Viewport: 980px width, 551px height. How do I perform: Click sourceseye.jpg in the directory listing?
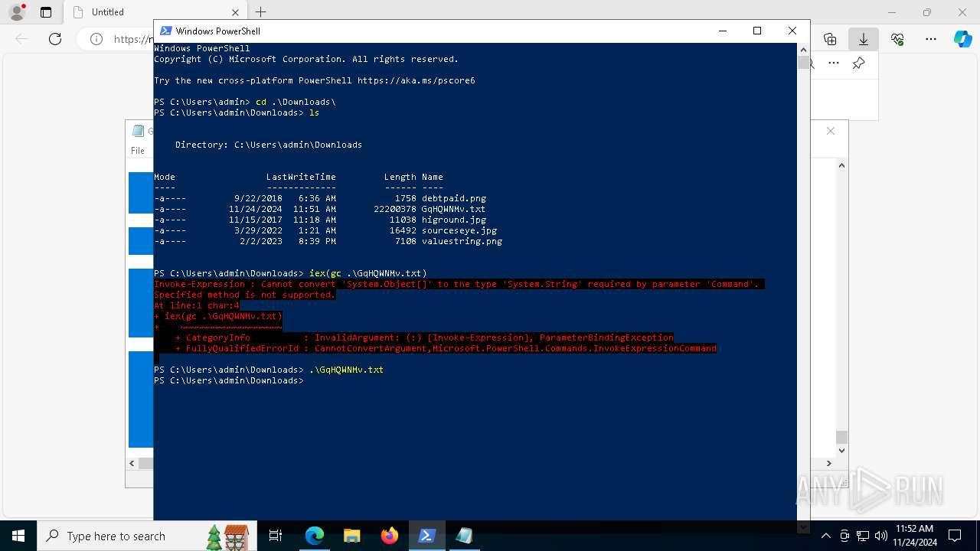pyautogui.click(x=459, y=230)
